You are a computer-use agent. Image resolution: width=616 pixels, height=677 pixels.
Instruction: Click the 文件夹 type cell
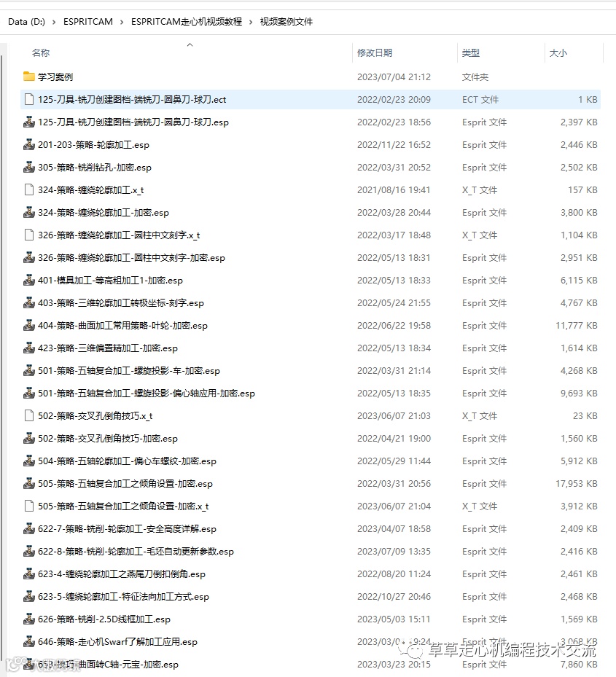tap(475, 77)
